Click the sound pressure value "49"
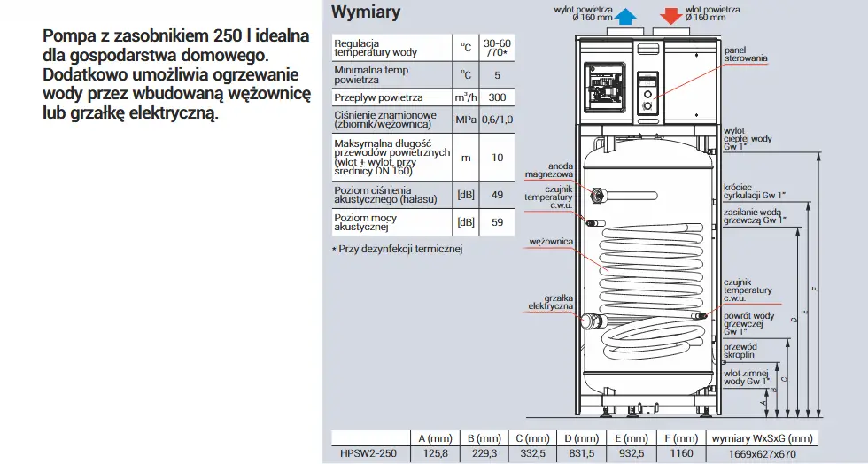Viewport: 868px width, 464px height. (497, 194)
